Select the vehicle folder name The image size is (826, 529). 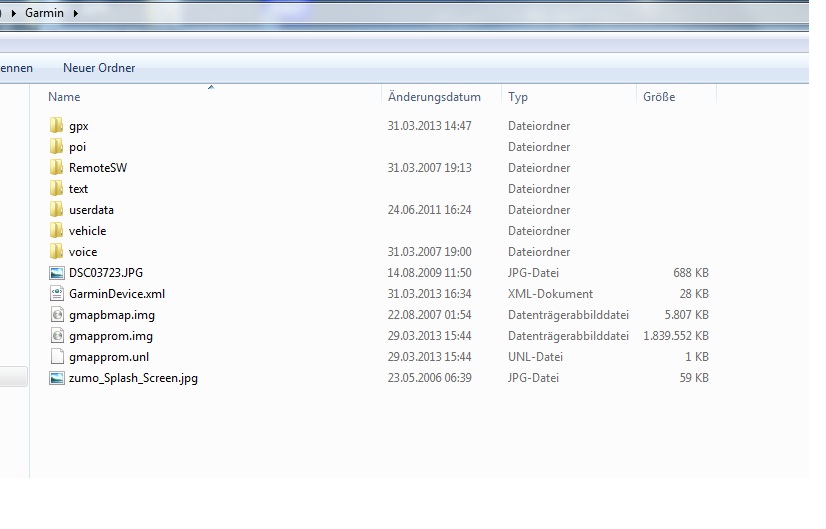87,231
